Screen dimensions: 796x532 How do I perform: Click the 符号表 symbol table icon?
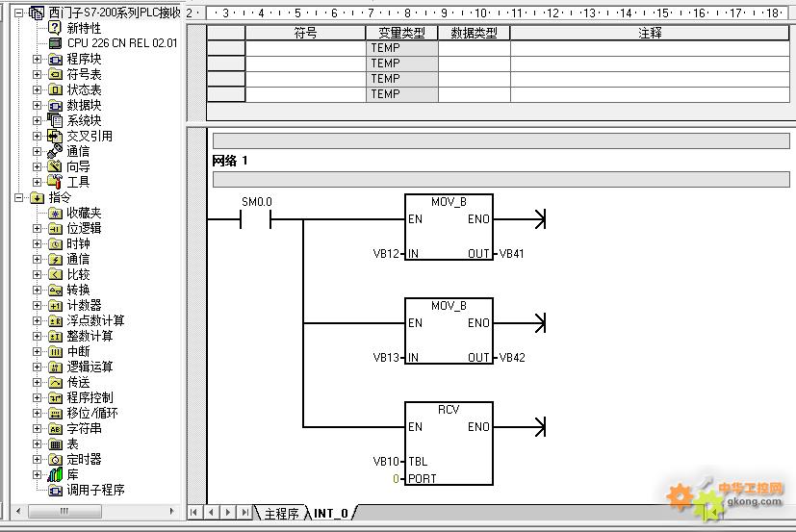tap(55, 74)
